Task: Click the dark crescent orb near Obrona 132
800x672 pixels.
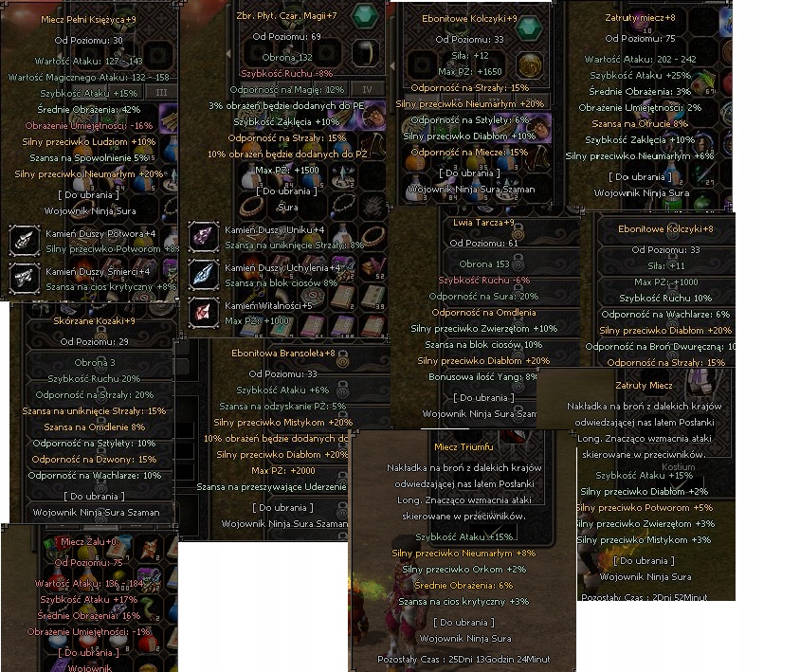Action: point(365,52)
